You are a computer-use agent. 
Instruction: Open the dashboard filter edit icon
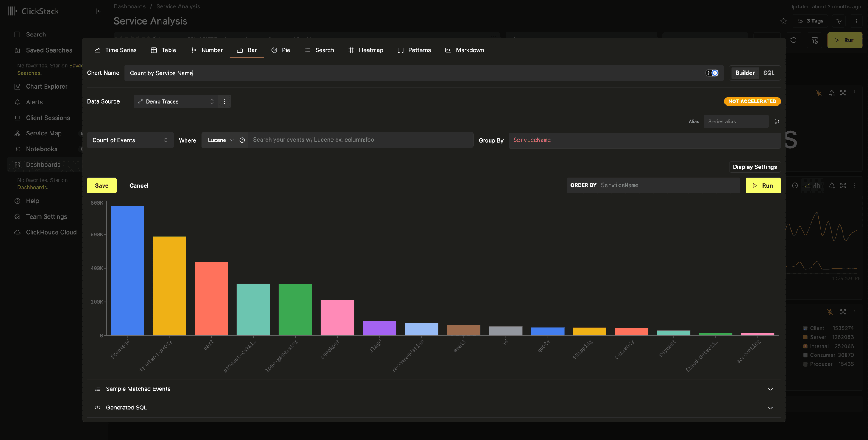[x=815, y=40]
